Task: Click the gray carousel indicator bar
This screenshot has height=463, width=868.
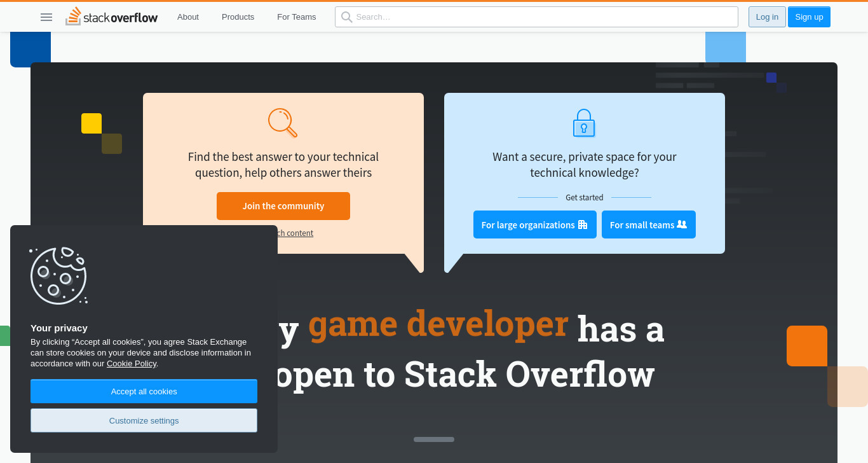Action: coord(434,439)
